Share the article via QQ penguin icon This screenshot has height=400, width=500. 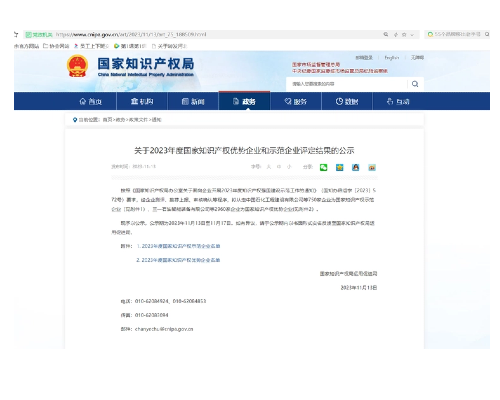[x=356, y=167]
